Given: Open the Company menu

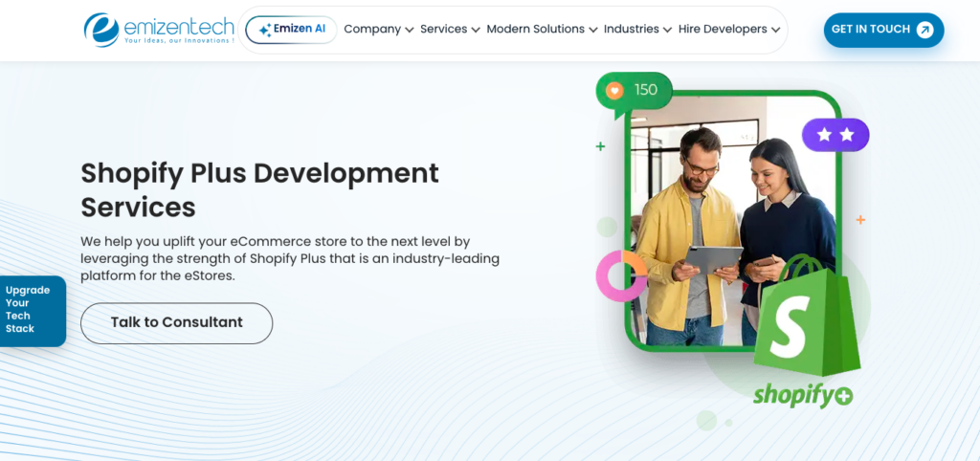Looking at the screenshot, I should click(x=372, y=30).
